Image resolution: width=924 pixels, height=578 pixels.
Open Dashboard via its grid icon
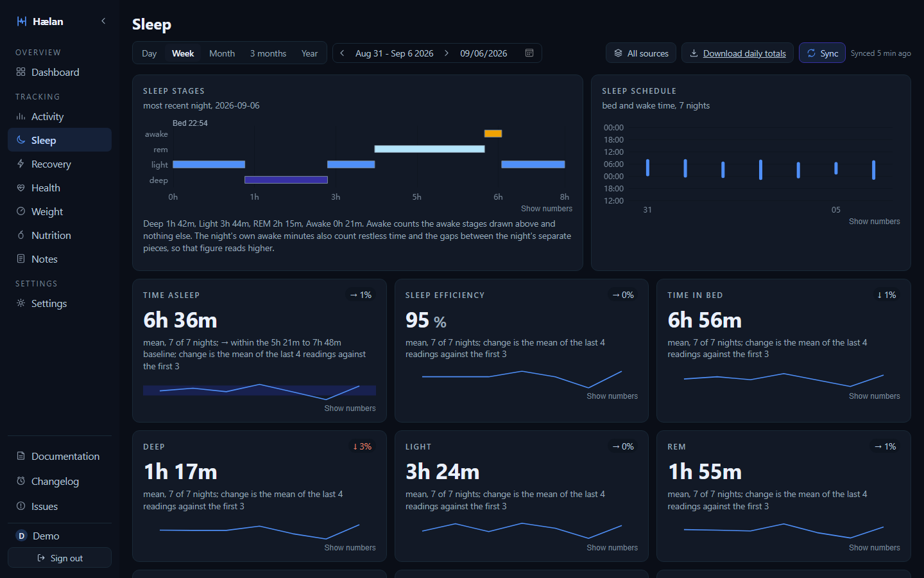pyautogui.click(x=21, y=72)
